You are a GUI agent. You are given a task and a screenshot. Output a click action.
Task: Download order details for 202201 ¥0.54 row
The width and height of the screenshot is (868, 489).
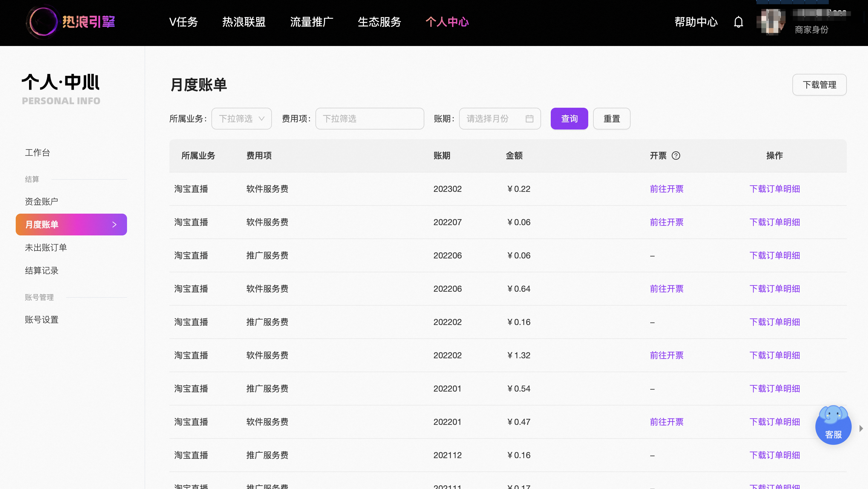pyautogui.click(x=775, y=389)
